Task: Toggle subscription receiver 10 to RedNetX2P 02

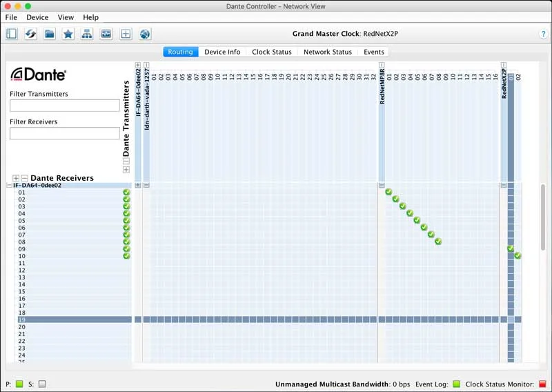Action: 518,256
